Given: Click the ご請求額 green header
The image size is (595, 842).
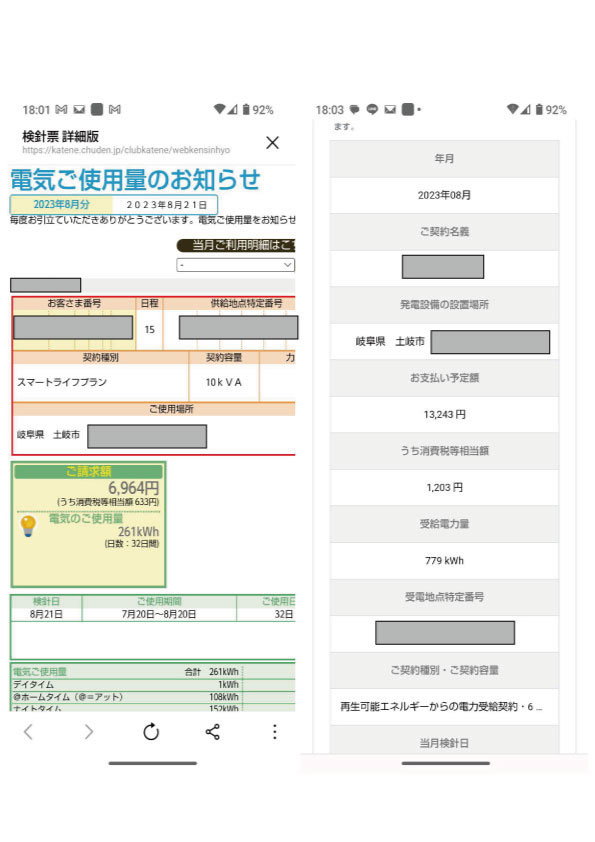Looking at the screenshot, I should point(88,471).
